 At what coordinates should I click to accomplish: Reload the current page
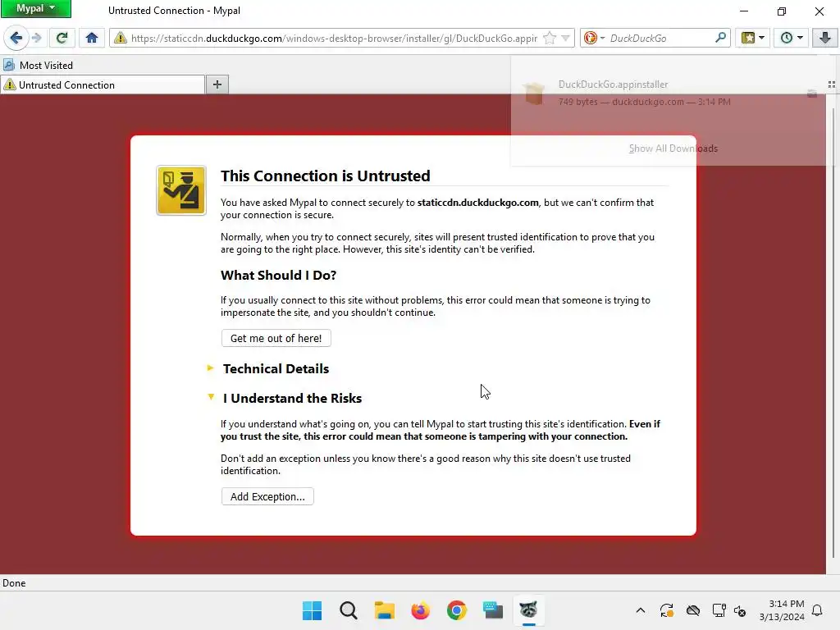click(62, 38)
